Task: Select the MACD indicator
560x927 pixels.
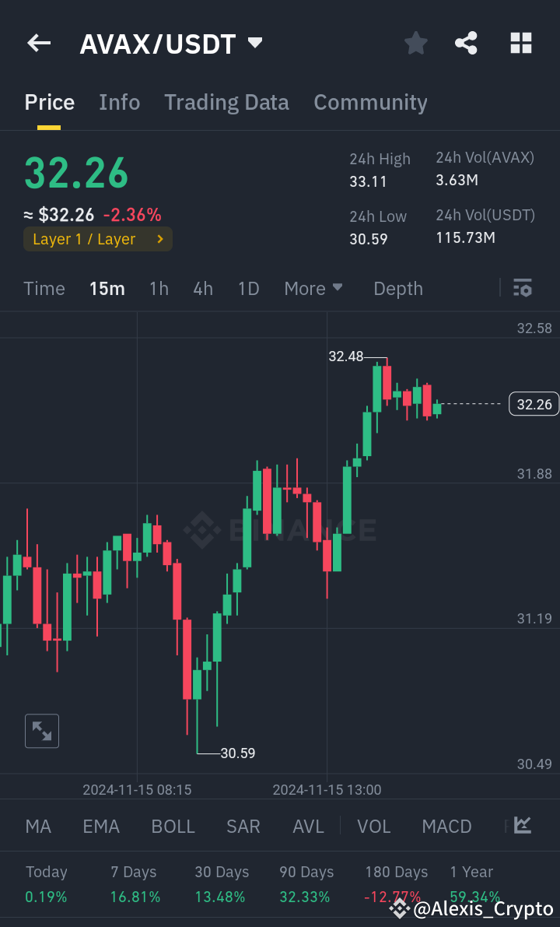Action: click(446, 826)
